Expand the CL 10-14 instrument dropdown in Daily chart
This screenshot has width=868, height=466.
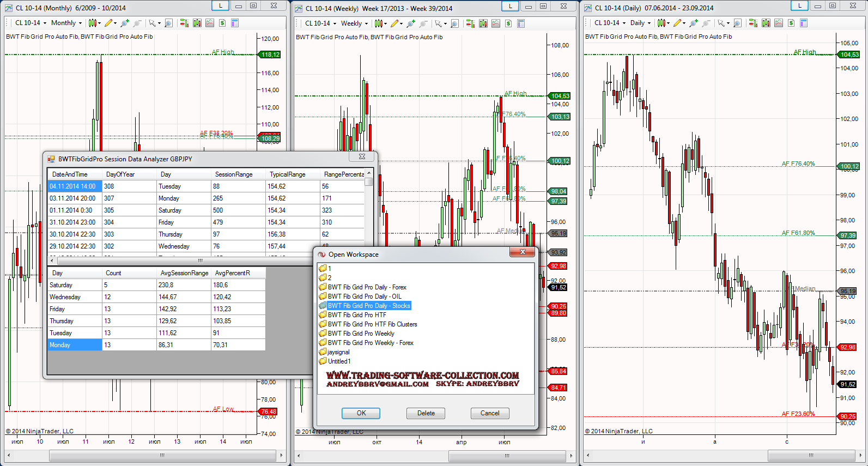[x=610, y=23]
